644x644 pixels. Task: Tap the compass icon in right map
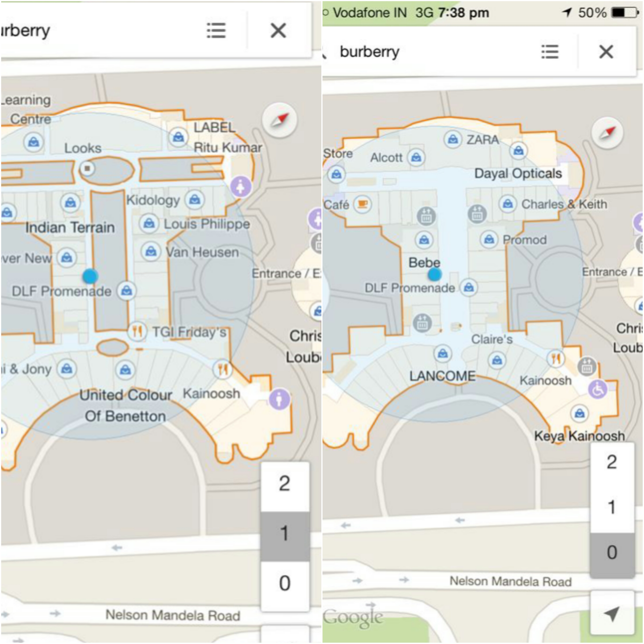pos(607,133)
